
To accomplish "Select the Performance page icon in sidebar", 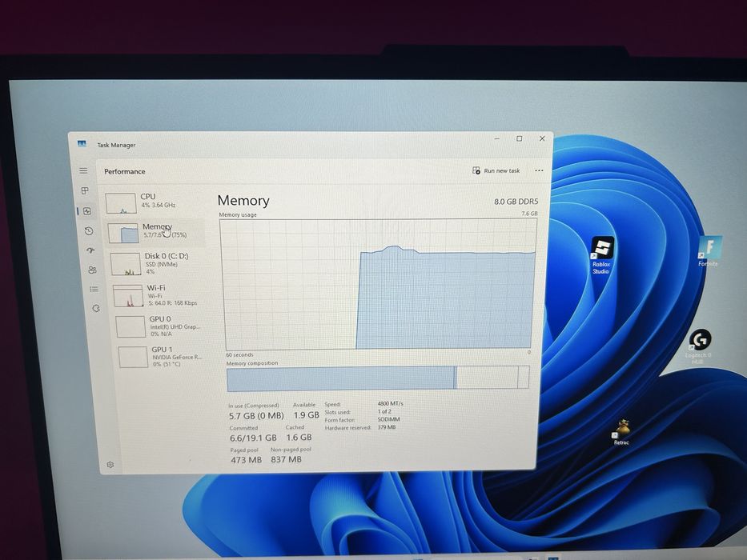I will pyautogui.click(x=86, y=211).
